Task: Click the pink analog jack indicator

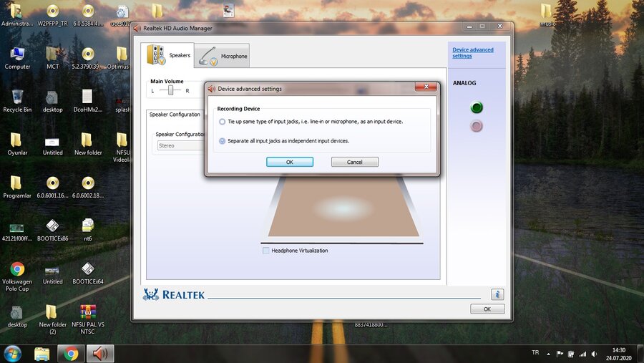Action: click(x=477, y=126)
